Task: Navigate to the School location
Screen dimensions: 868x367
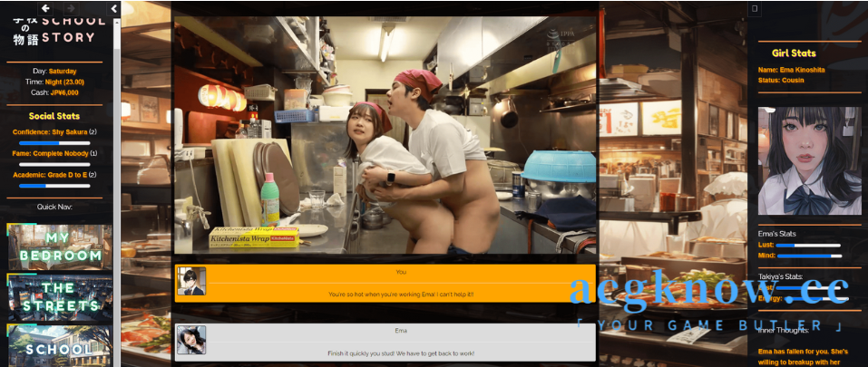Action: point(60,347)
